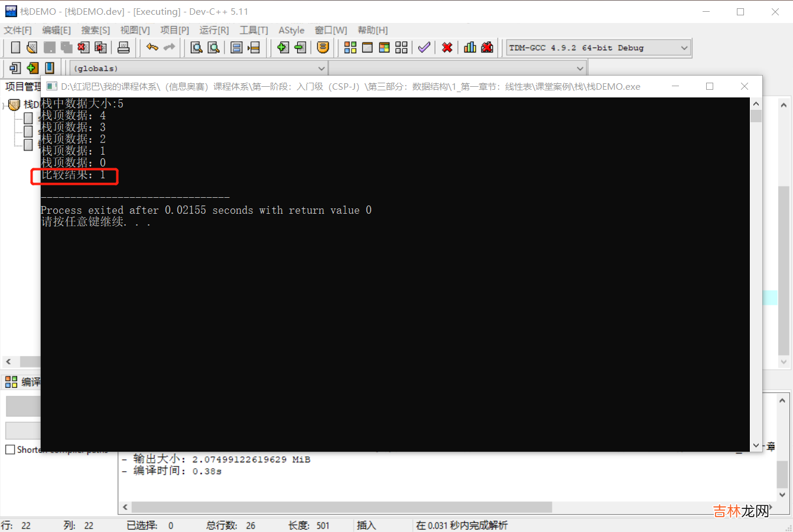Click the 编译时间: 0.38s log line

[x=171, y=471]
